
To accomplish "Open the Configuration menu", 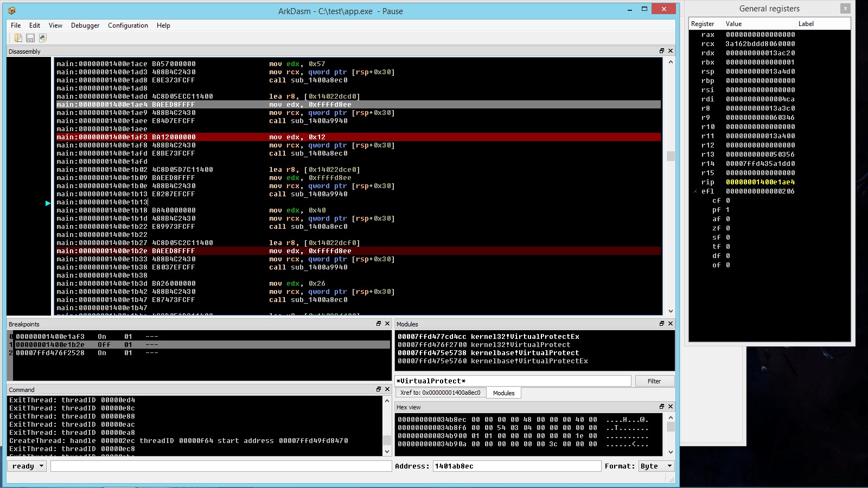I will click(127, 25).
